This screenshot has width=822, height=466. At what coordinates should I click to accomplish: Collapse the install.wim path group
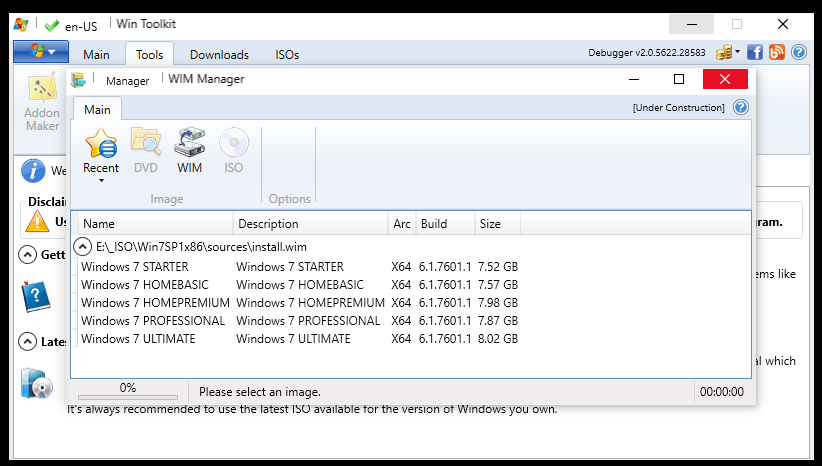82,246
